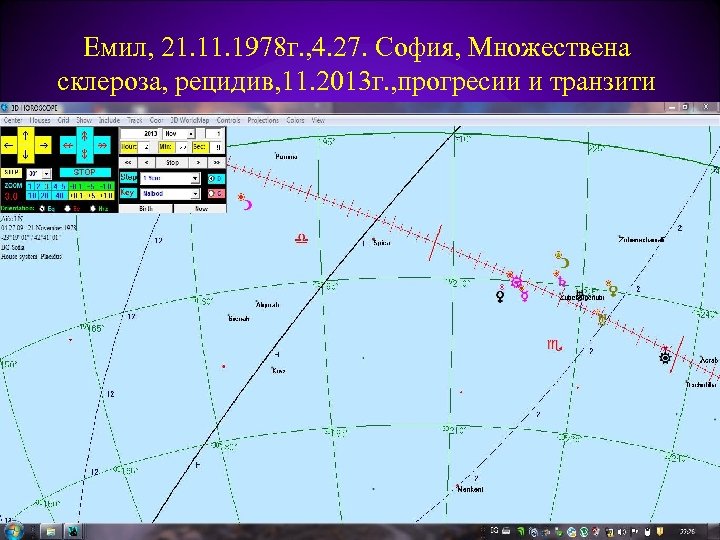Open the Controls menu

click(x=228, y=120)
